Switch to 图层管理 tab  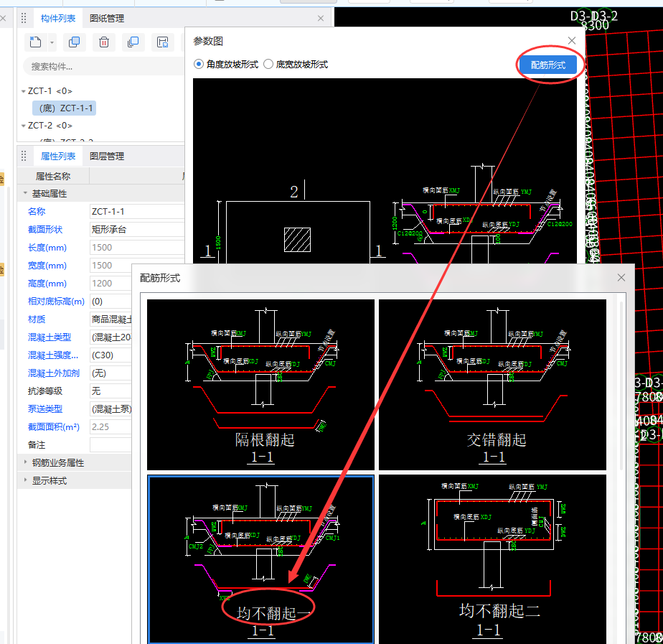(x=107, y=156)
